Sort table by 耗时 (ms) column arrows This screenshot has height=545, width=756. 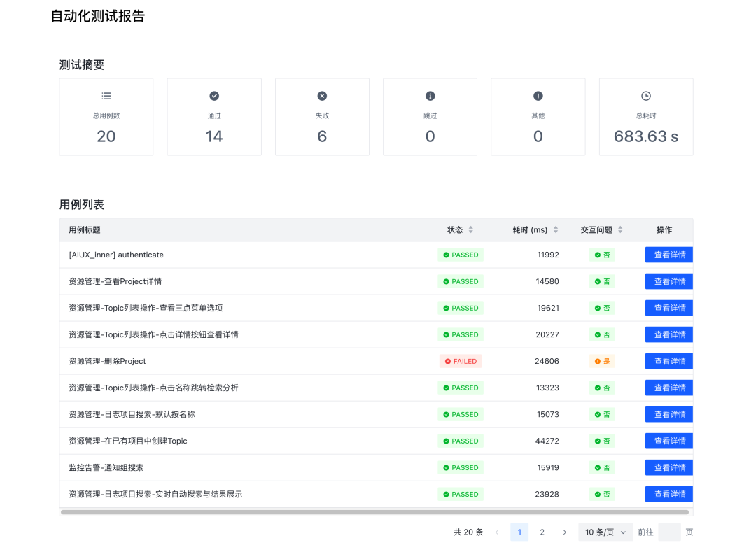tap(556, 230)
